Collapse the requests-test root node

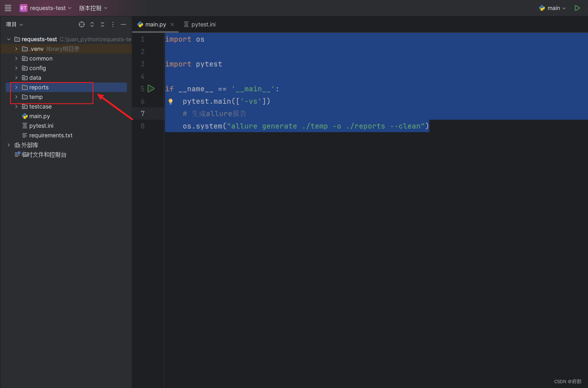pos(9,39)
